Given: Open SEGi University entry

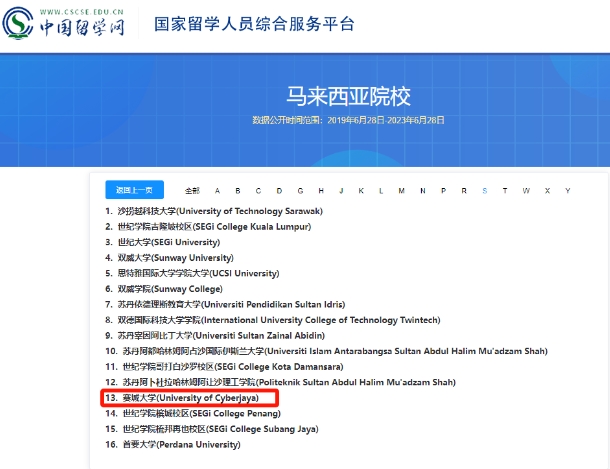Looking at the screenshot, I should (x=163, y=242).
